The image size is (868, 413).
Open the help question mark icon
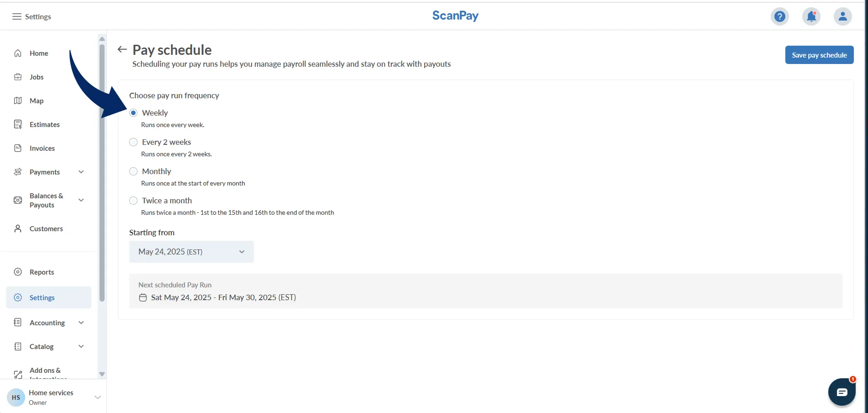click(780, 16)
